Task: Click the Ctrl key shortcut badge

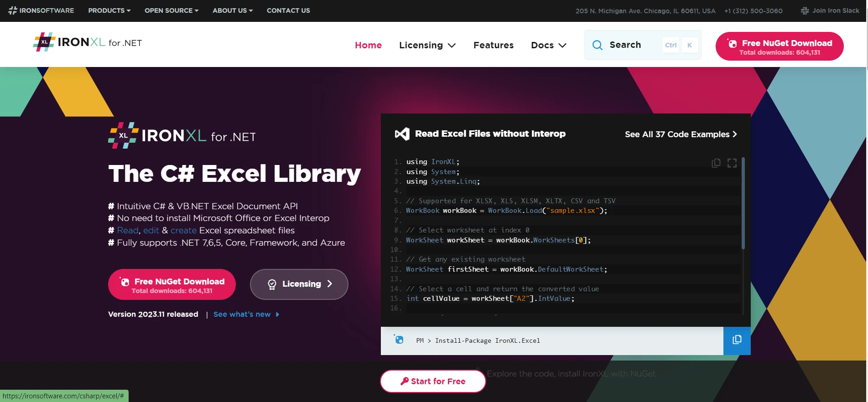Action: (x=670, y=45)
